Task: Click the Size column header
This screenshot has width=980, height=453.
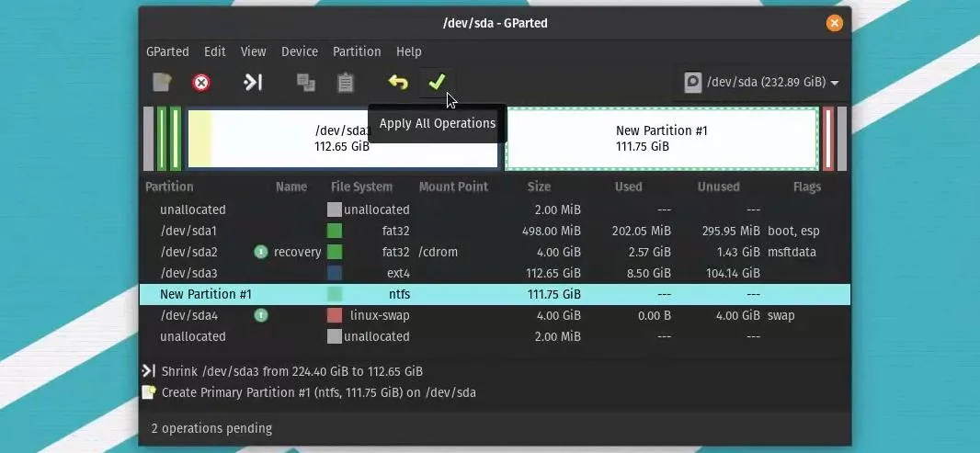Action: tap(539, 187)
